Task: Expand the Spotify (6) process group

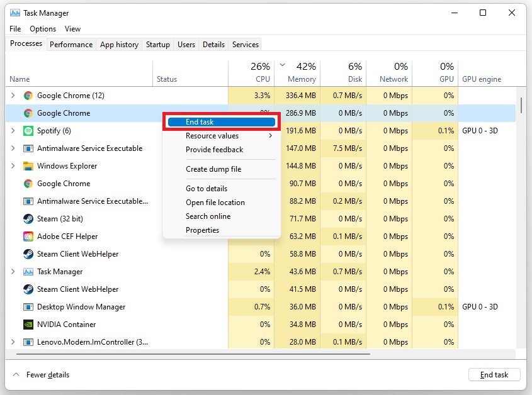Action: click(13, 131)
